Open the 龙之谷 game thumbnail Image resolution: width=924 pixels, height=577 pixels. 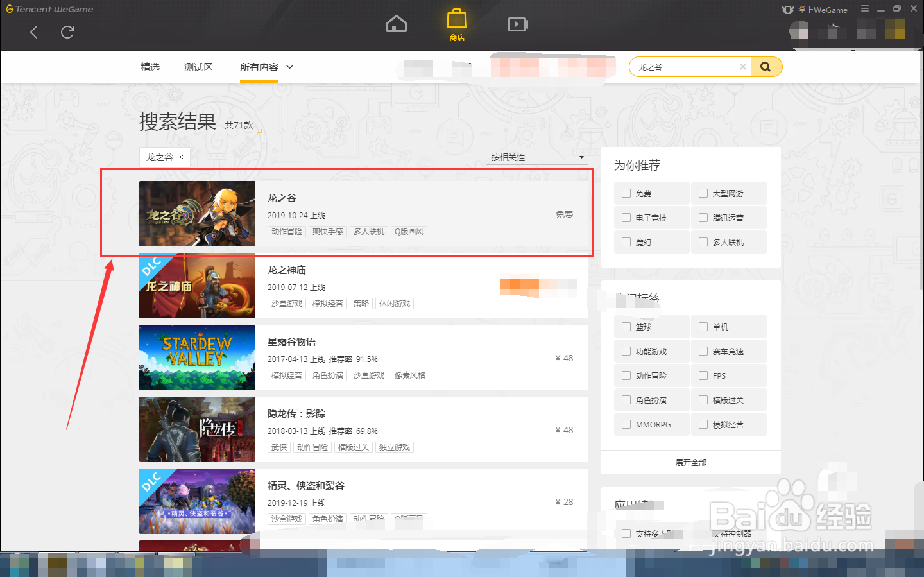(197, 214)
